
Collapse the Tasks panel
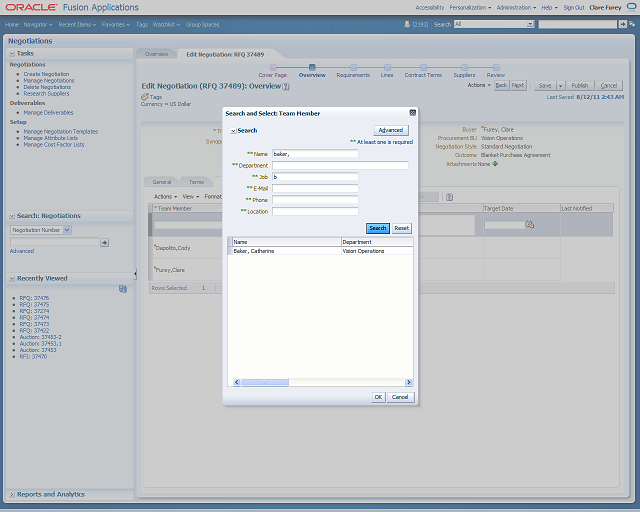12,53
